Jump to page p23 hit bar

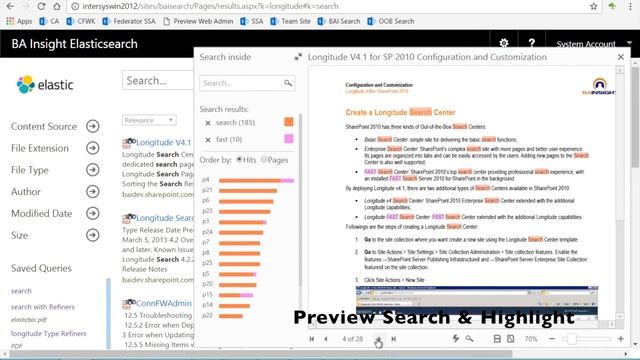[244, 211]
